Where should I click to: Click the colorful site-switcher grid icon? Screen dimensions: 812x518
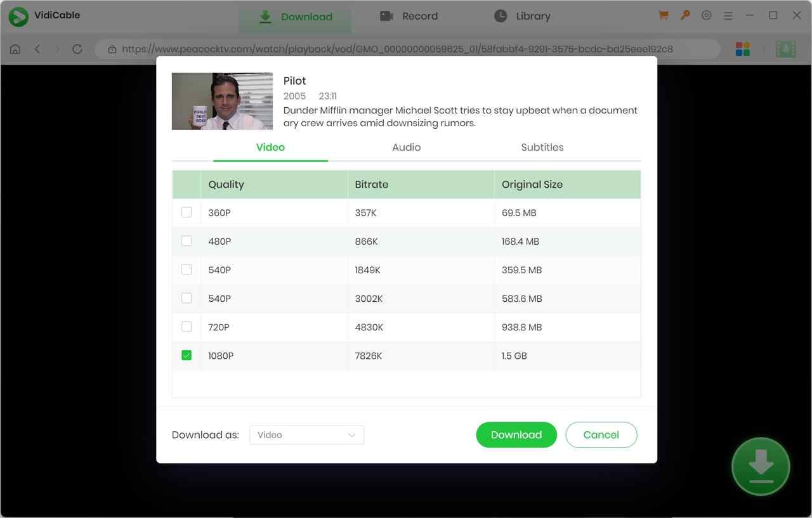pos(742,49)
